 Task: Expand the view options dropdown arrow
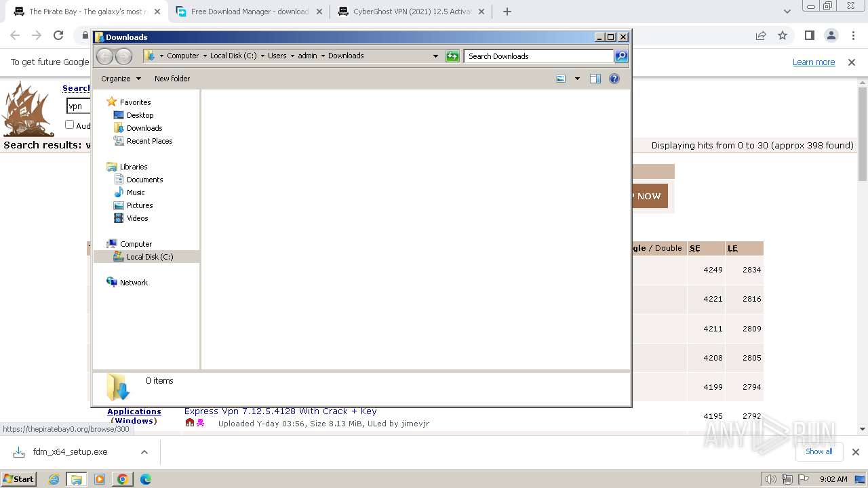click(x=577, y=79)
